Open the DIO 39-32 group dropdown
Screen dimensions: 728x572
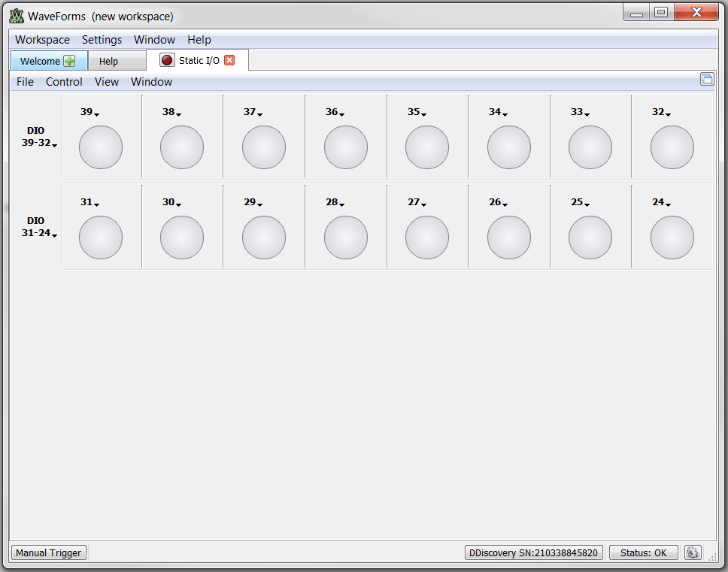[x=39, y=137]
